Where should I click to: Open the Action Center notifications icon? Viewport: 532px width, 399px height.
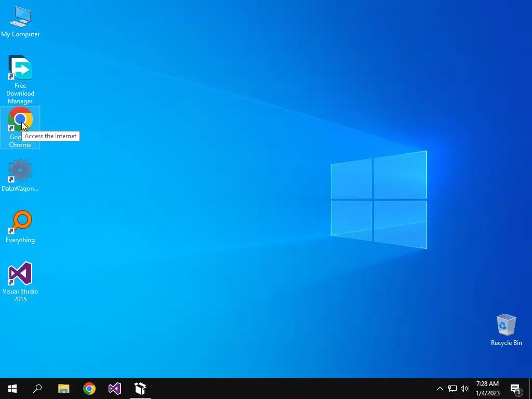coord(515,389)
